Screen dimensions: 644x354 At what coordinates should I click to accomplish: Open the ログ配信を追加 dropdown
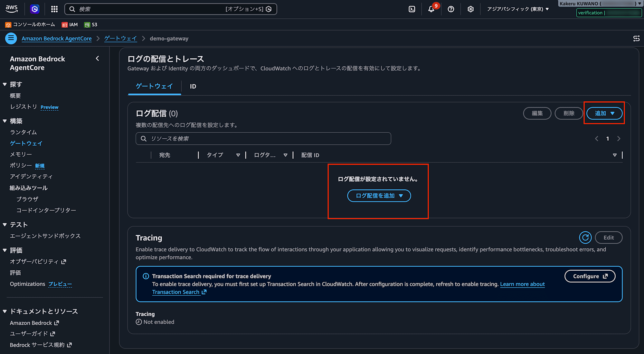379,196
